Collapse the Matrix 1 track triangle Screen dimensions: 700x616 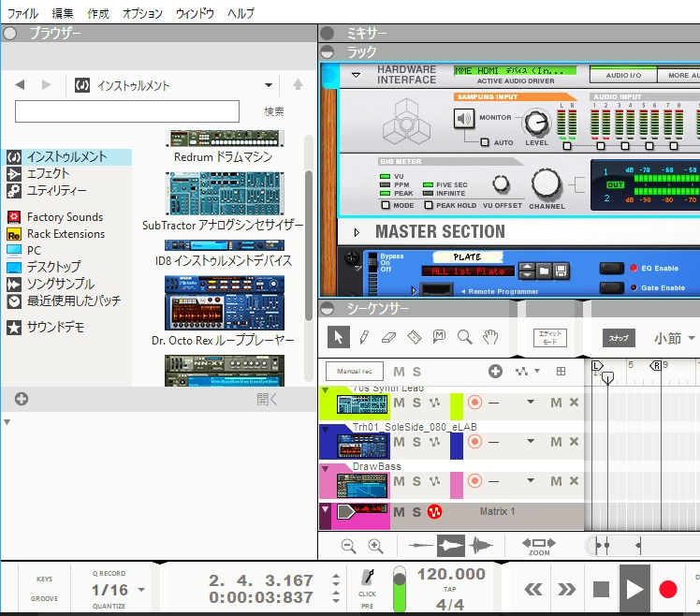(x=326, y=508)
